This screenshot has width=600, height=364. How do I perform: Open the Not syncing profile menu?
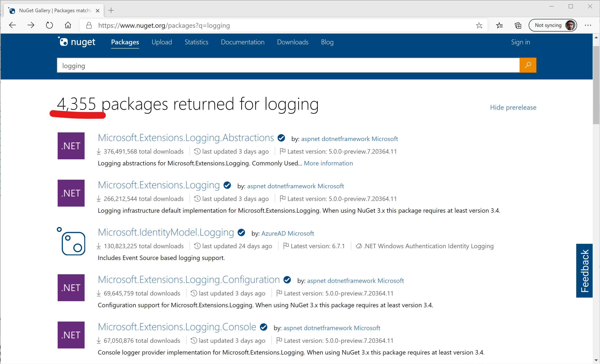pyautogui.click(x=553, y=25)
